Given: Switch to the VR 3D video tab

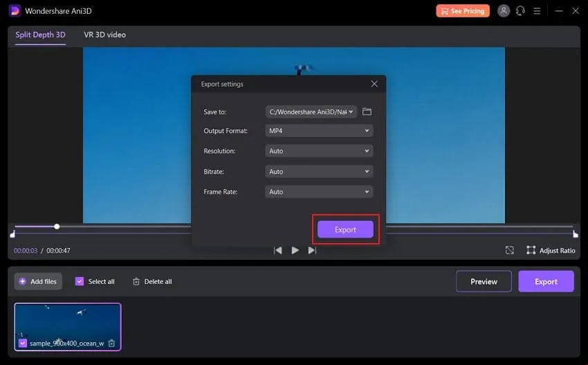Looking at the screenshot, I should click(105, 35).
